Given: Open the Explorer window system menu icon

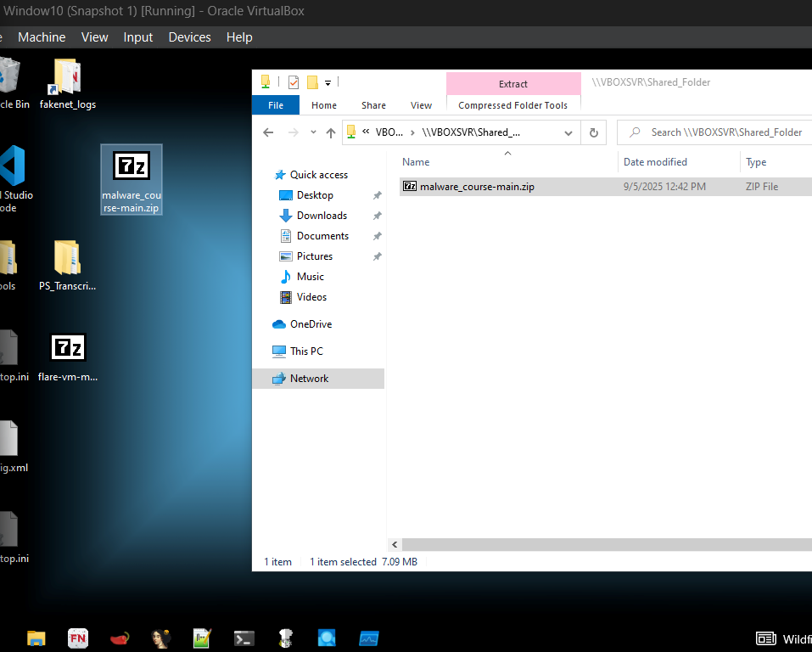Looking at the screenshot, I should pyautogui.click(x=266, y=81).
